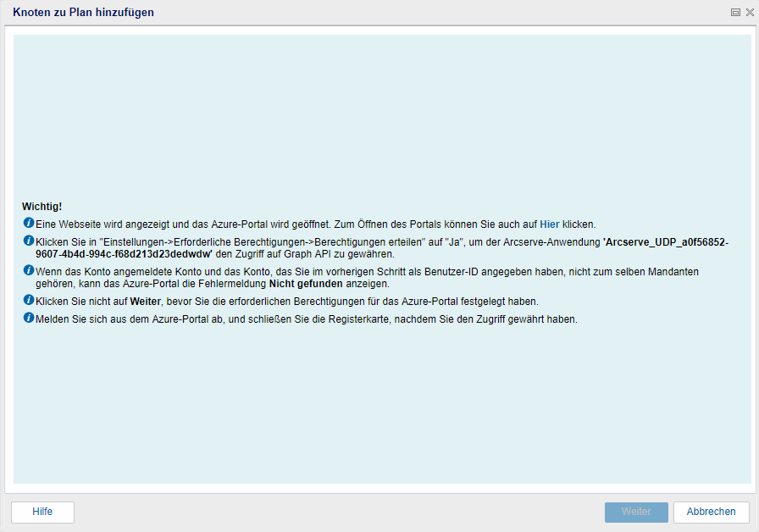
Task: Click the info icon beside "Eine Webseite wird angezeigt"
Action: point(29,224)
